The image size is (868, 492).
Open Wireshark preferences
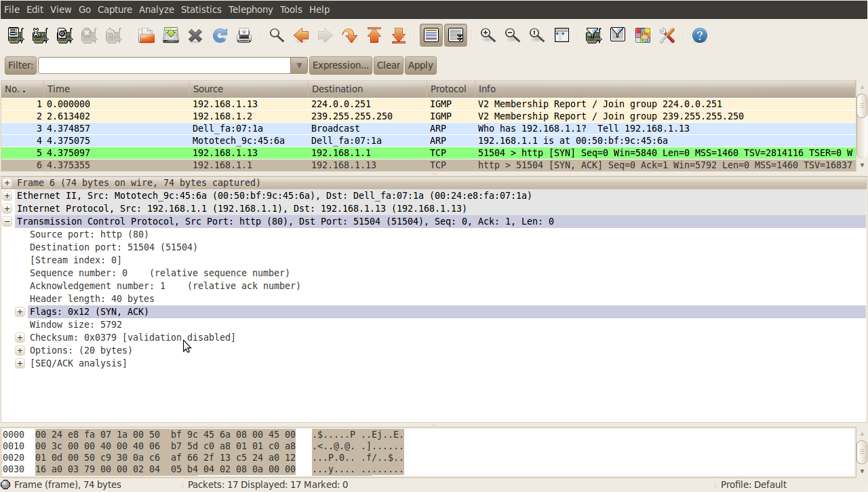(667, 35)
